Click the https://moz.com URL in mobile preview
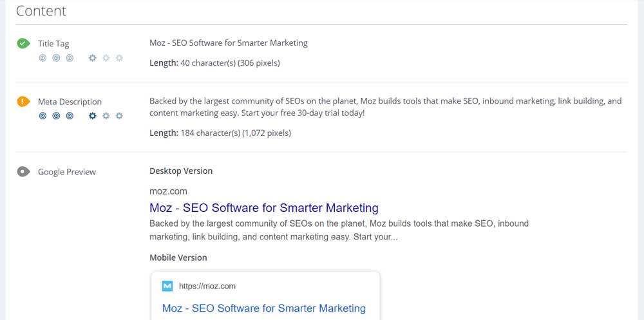The width and height of the screenshot is (644, 320). (x=207, y=287)
